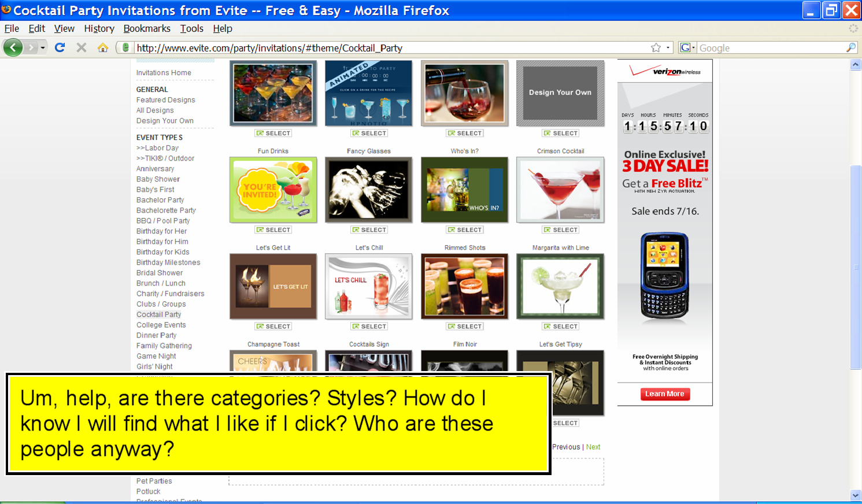Click the Who's In? invitation thumbnail

pyautogui.click(x=465, y=190)
